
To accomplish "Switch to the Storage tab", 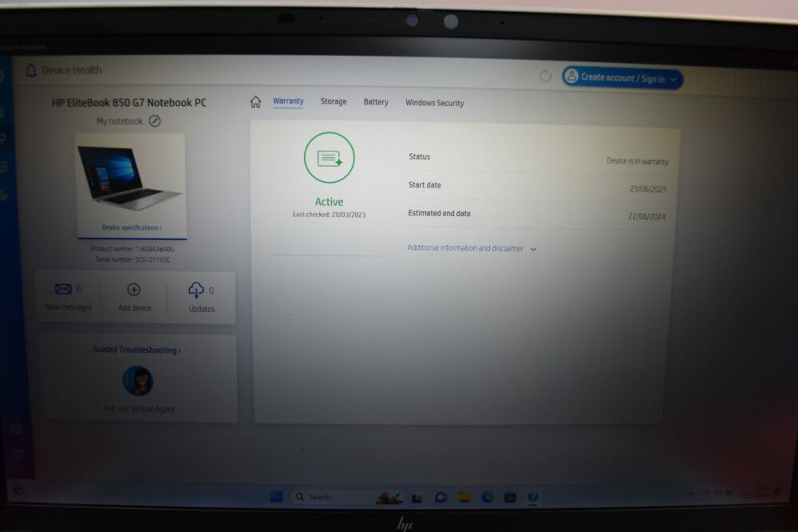I will (334, 101).
